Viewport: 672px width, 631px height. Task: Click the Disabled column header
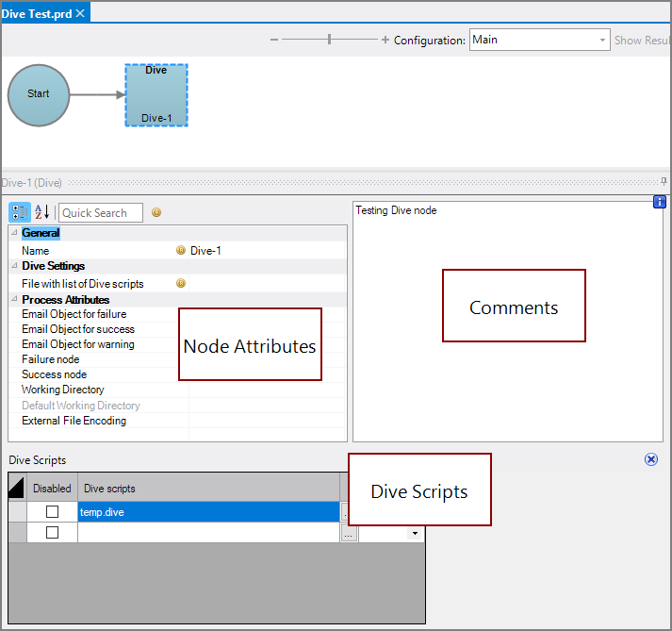point(52,489)
